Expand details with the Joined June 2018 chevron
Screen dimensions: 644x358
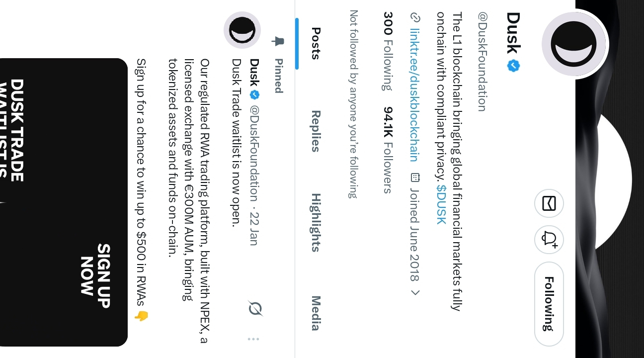pos(415,292)
